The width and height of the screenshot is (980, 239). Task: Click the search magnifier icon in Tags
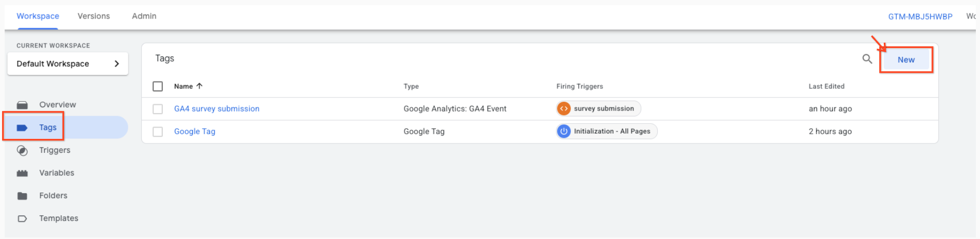pyautogui.click(x=867, y=59)
